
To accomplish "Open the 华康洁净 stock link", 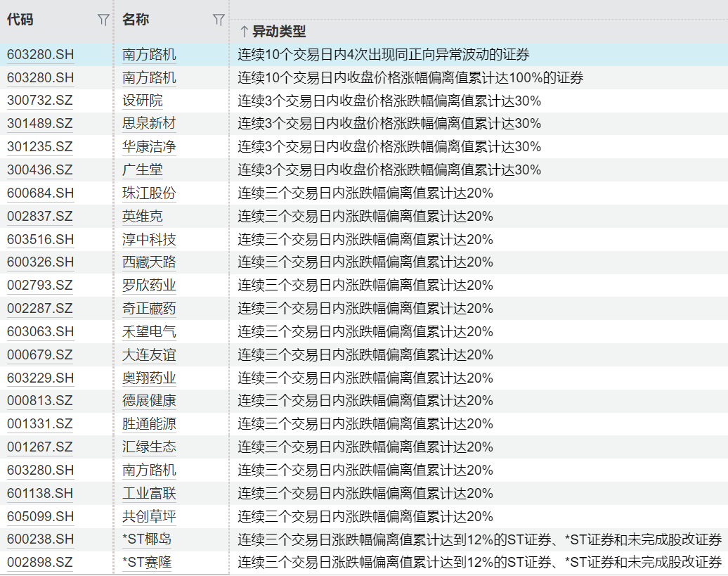I will click(x=149, y=147).
